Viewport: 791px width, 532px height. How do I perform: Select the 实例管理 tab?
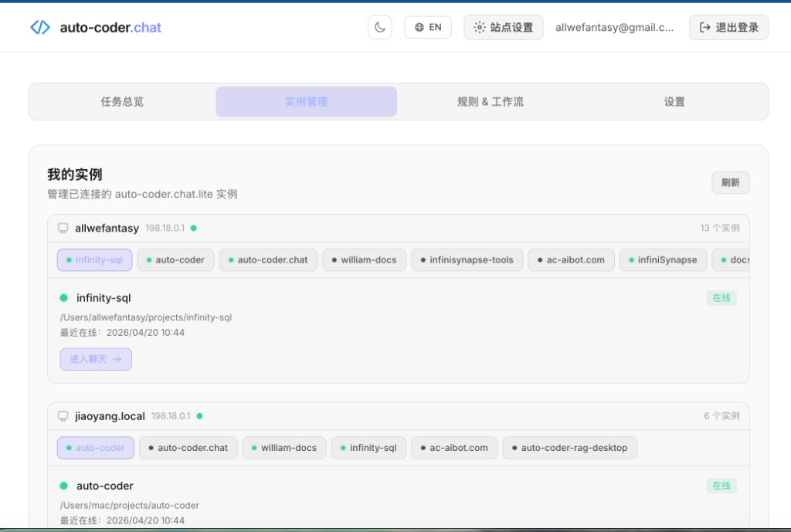[x=306, y=102]
